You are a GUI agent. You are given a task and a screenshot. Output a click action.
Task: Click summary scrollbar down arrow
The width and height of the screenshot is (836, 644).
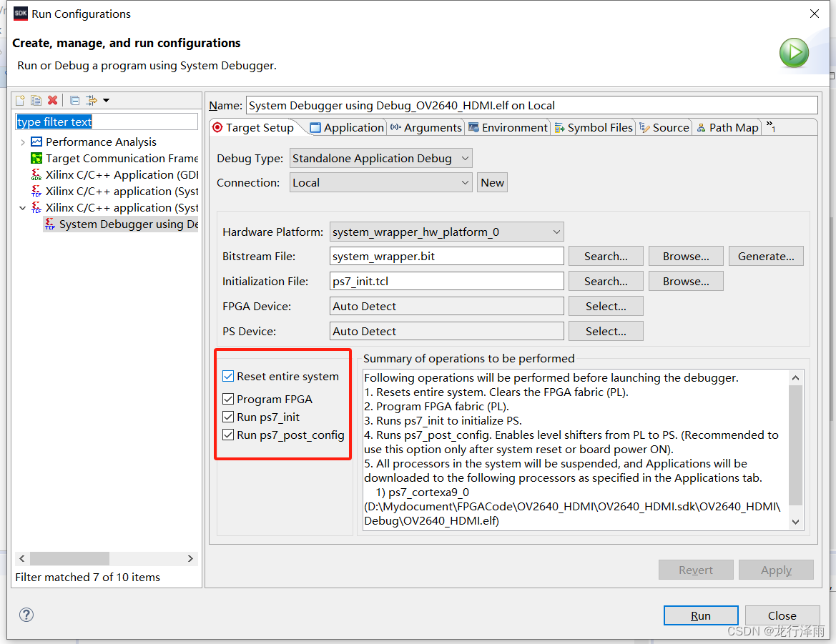click(795, 522)
